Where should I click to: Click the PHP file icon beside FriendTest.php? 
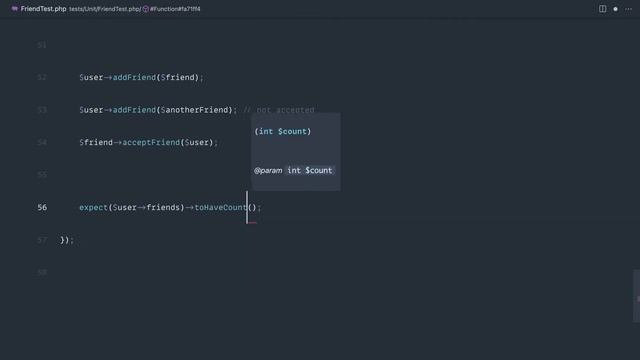click(x=14, y=9)
